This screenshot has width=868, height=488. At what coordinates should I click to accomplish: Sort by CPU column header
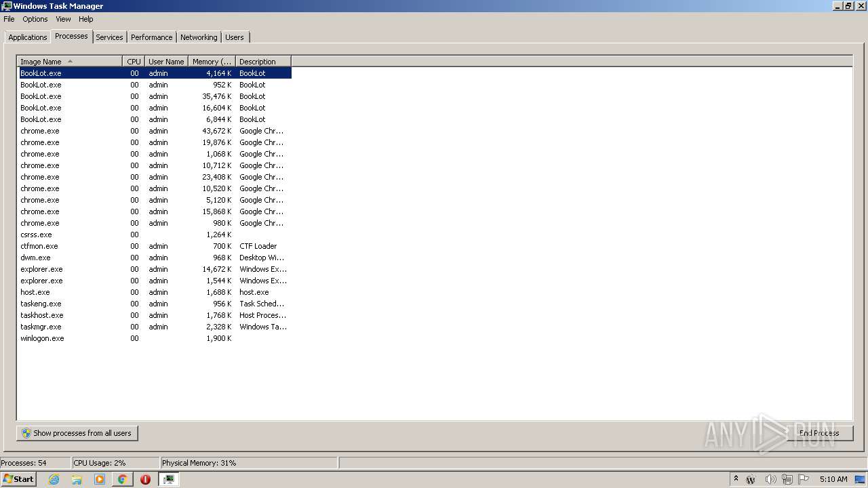coord(134,62)
